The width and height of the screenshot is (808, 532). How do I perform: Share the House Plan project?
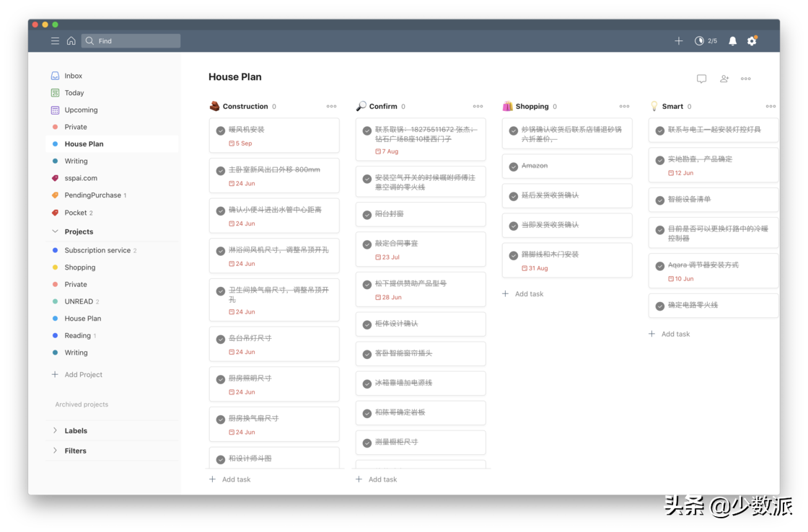724,79
